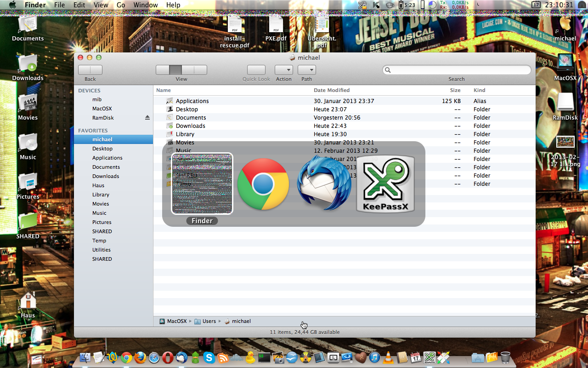The height and width of the screenshot is (368, 588).
Task: Open KeePassX from the Dock
Action: (430, 357)
